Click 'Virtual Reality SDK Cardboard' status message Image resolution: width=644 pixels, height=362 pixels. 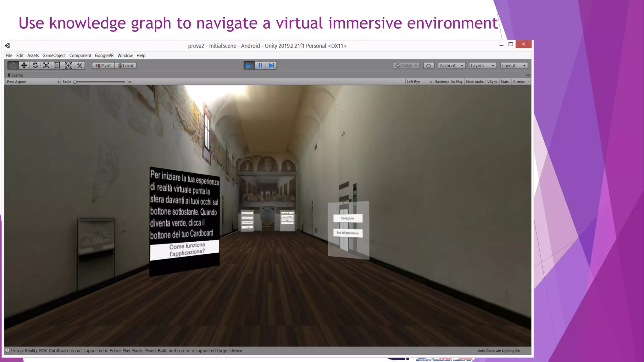pyautogui.click(x=127, y=351)
